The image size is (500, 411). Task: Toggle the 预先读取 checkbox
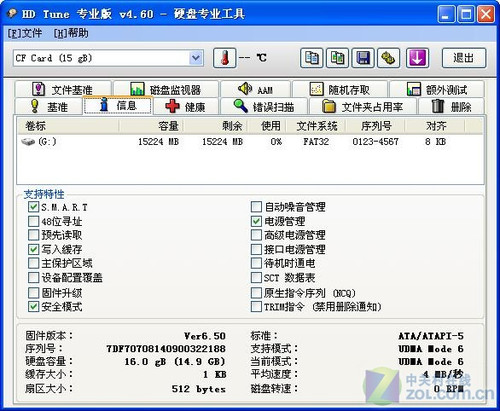click(x=33, y=235)
